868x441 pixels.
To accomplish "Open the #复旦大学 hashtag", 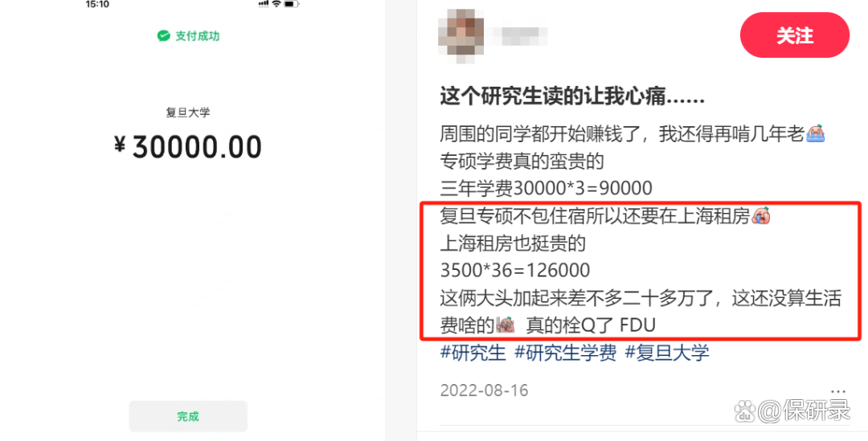I will pyautogui.click(x=667, y=353).
